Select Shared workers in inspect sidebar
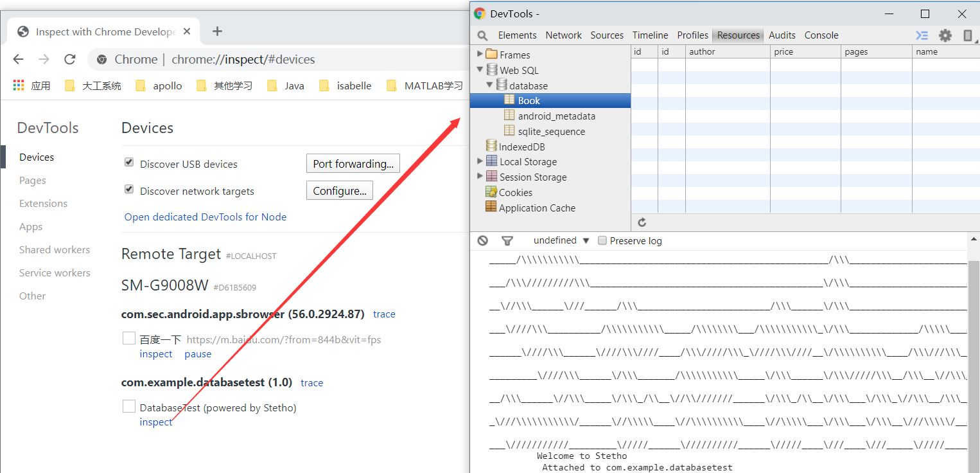 click(55, 250)
